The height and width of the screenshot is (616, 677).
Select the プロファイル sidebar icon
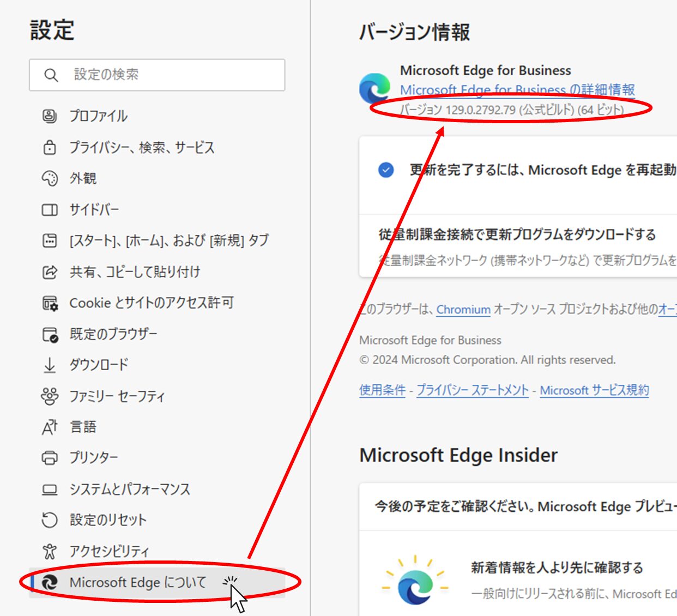tap(50, 116)
